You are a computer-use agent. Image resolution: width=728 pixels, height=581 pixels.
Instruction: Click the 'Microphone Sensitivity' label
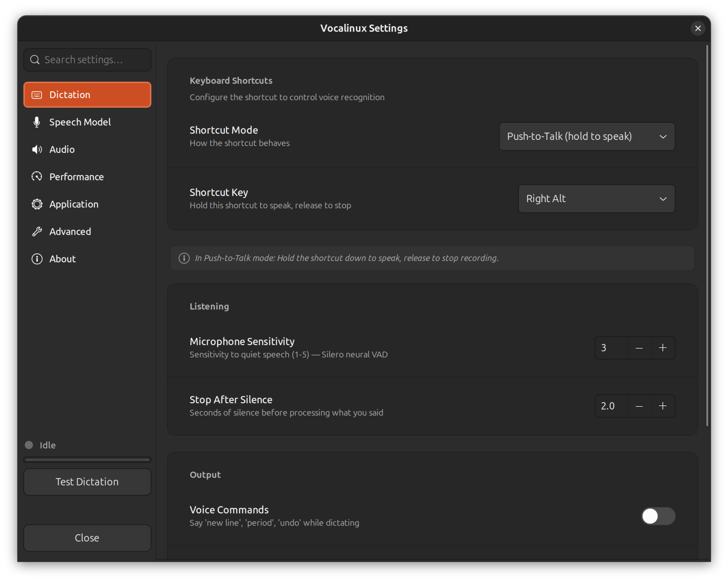(x=242, y=341)
